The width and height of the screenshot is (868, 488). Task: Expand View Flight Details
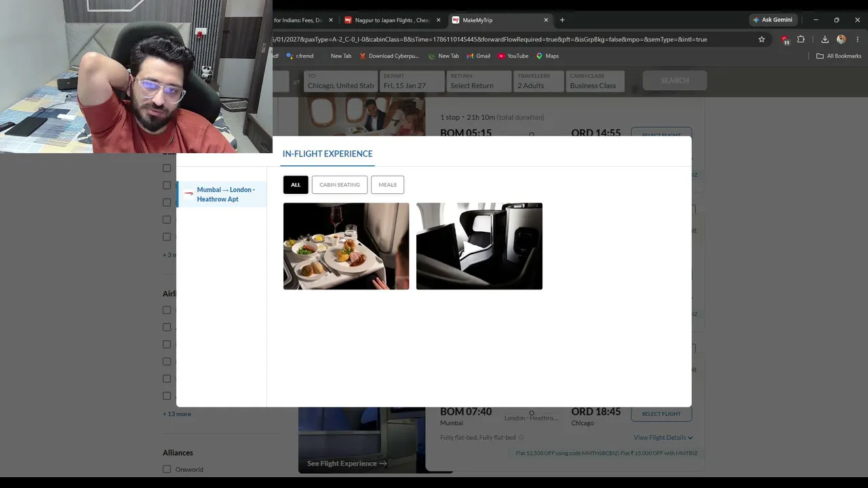click(663, 438)
